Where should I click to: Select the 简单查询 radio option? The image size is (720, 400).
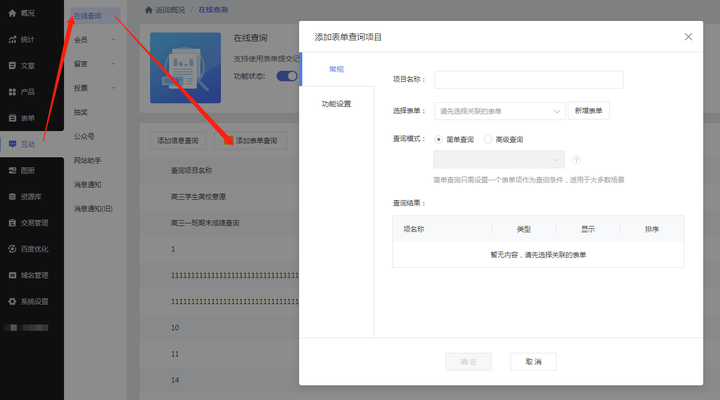click(x=439, y=140)
